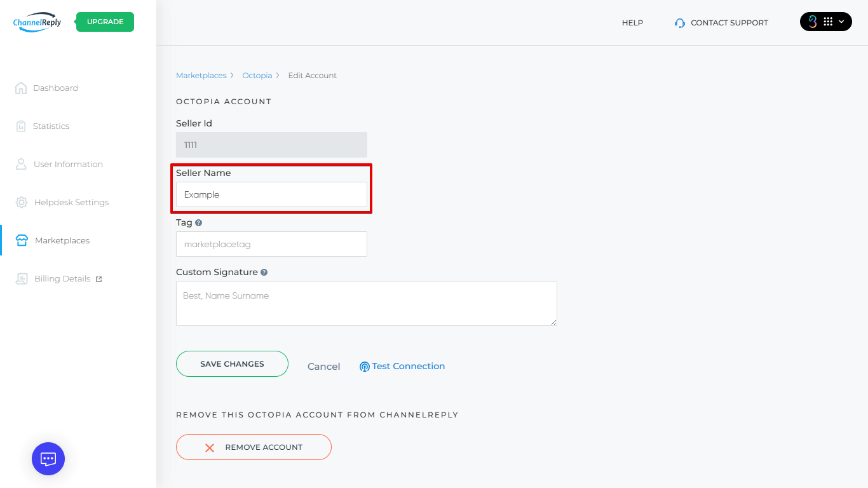Open the apps grid icon
This screenshot has width=868, height=488.
click(x=828, y=22)
